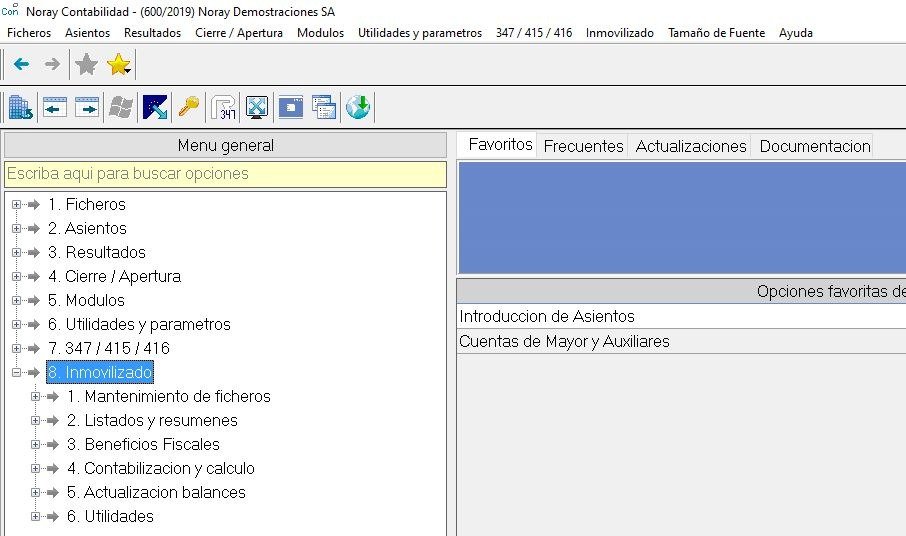Click the EU flag arrow icon
The height and width of the screenshot is (536, 906).
pos(155,107)
